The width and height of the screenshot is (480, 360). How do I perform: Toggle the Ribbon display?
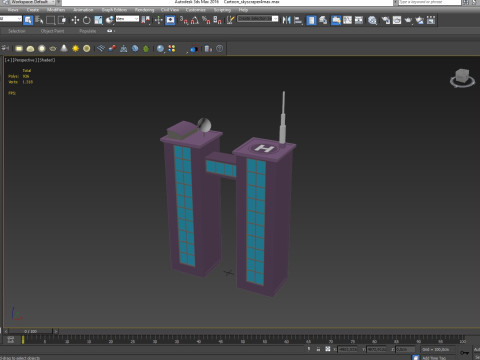(336, 20)
